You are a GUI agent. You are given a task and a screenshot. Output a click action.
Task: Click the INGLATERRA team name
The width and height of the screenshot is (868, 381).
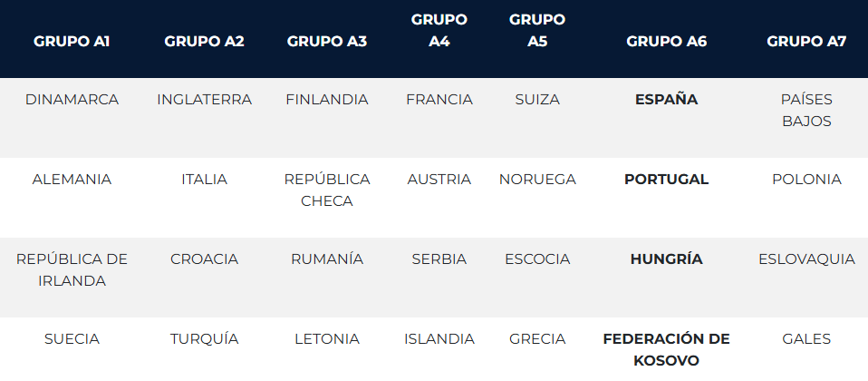click(204, 100)
